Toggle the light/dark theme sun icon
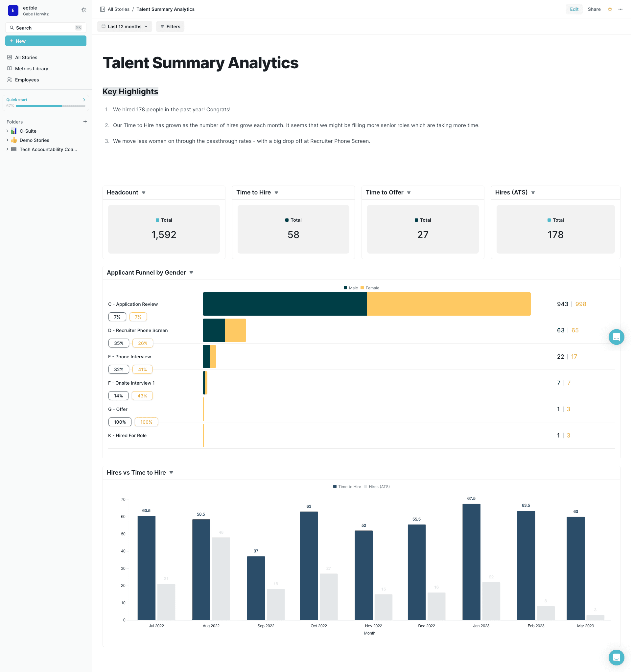 point(83,10)
